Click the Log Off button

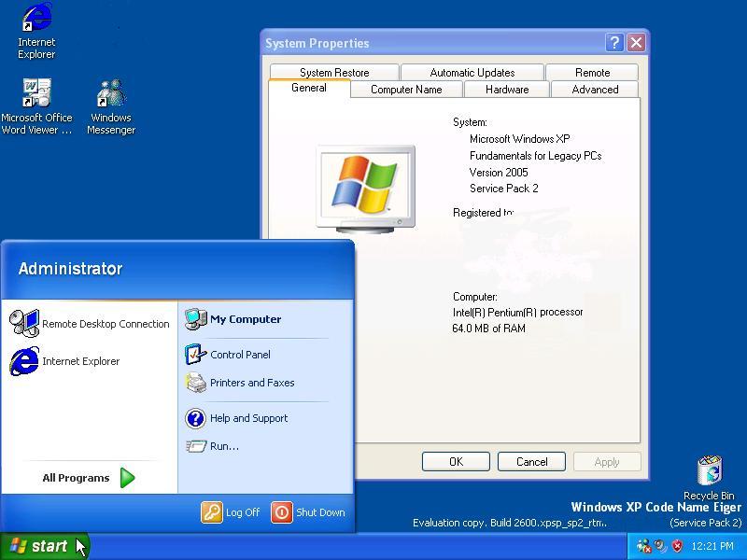tap(230, 512)
